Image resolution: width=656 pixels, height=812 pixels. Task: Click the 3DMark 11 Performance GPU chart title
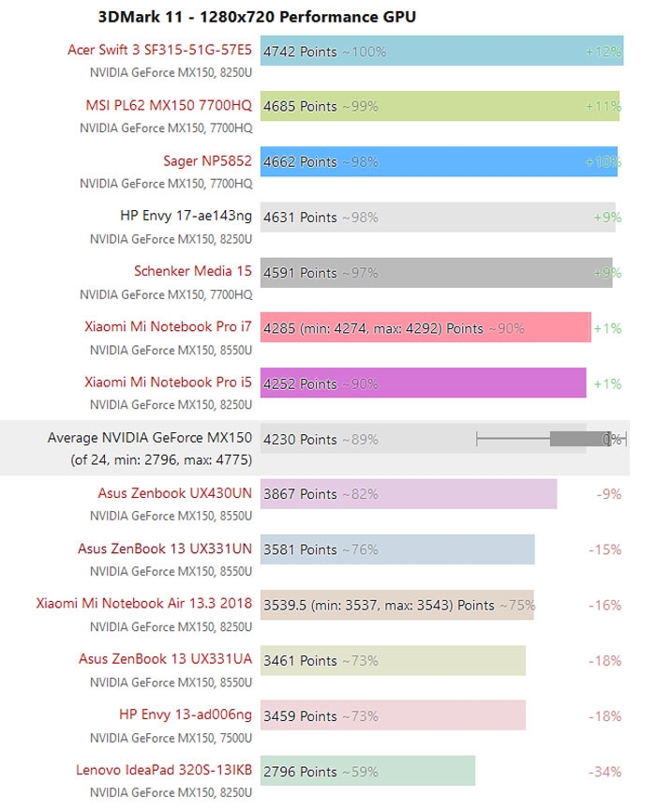(257, 17)
